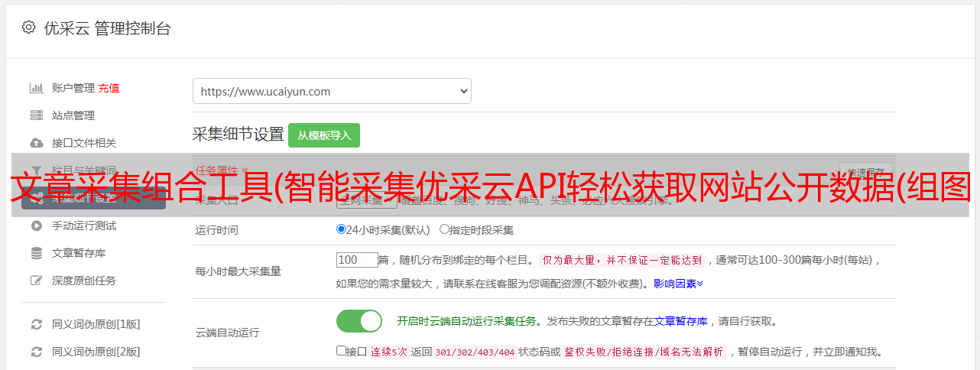Select the 24小时采集(默认) radio option
Image resolution: width=980 pixels, height=370 pixels.
(341, 229)
